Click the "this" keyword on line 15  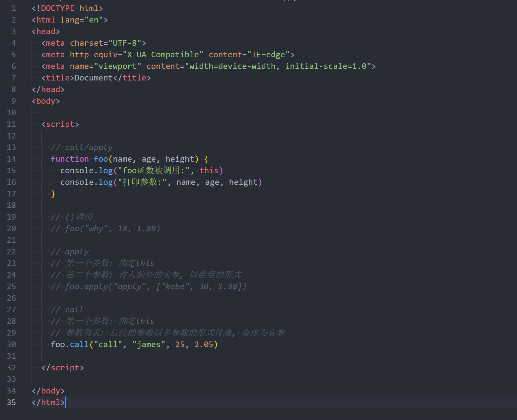pos(209,171)
